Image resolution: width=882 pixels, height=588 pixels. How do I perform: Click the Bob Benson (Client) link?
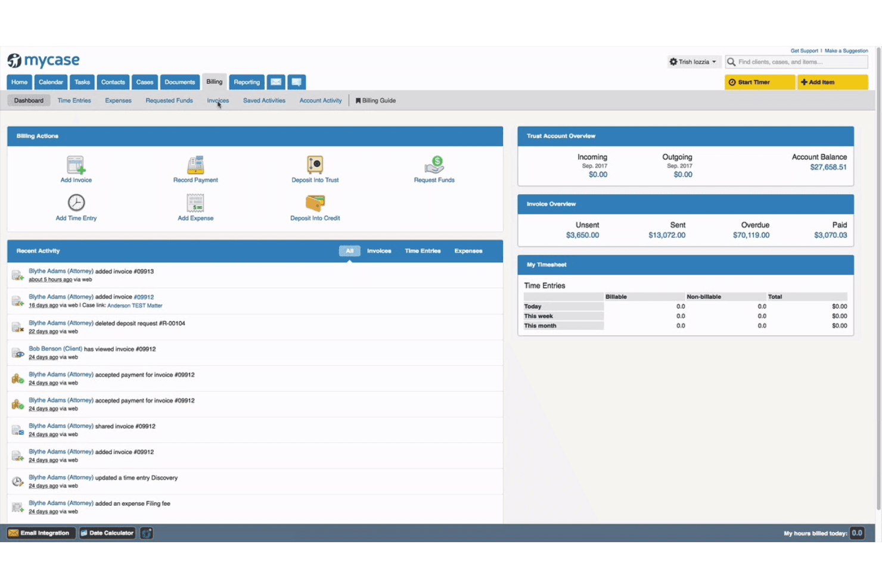[55, 349]
